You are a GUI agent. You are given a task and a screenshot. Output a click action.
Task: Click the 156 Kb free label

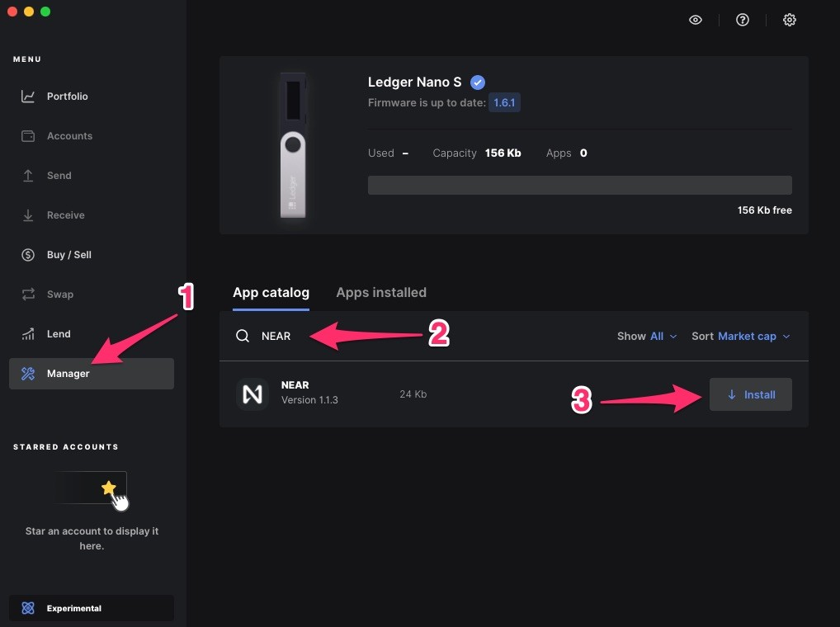click(x=764, y=210)
